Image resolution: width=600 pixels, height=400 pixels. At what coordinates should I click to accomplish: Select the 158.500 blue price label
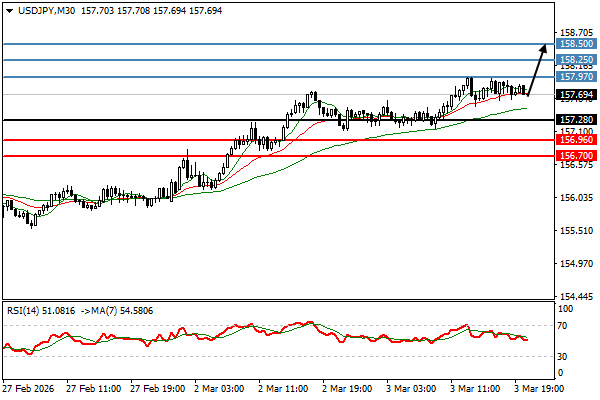point(576,44)
